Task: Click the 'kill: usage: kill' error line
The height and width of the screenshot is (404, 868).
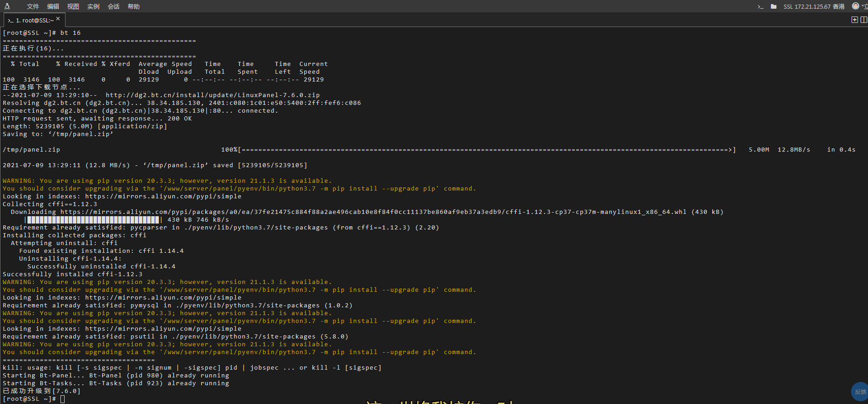Action: coord(192,368)
